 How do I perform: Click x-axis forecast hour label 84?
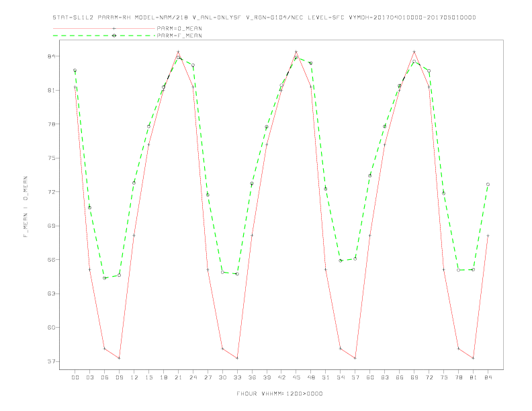[488, 377]
